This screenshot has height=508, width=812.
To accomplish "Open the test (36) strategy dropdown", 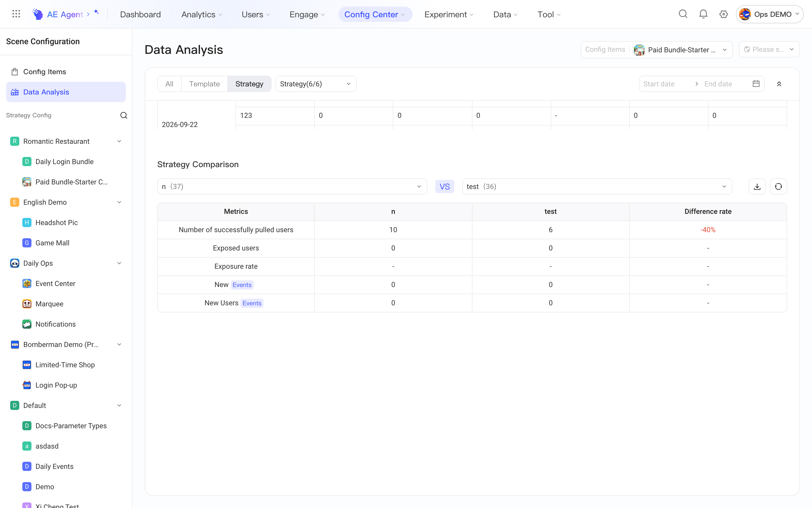I will pos(597,186).
